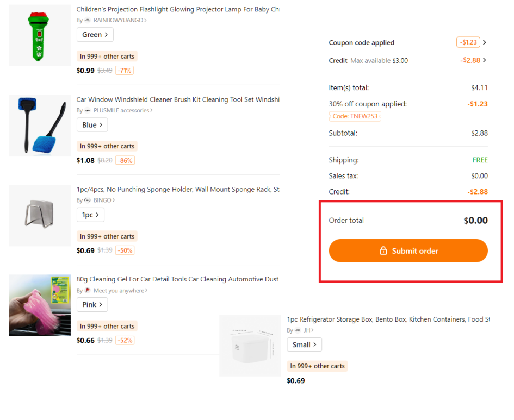The width and height of the screenshot is (514, 420).
Task: Open the Small size variant dropdown
Action: pos(305,345)
